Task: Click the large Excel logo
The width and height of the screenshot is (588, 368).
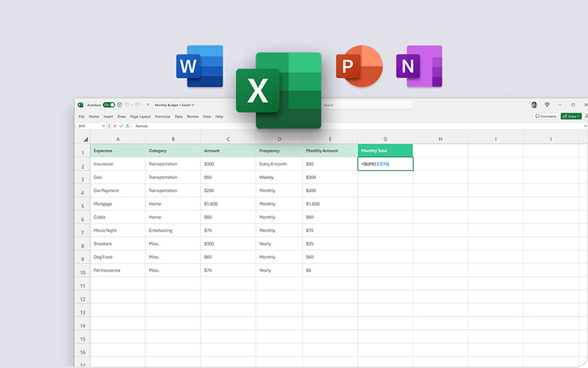Action: point(279,91)
